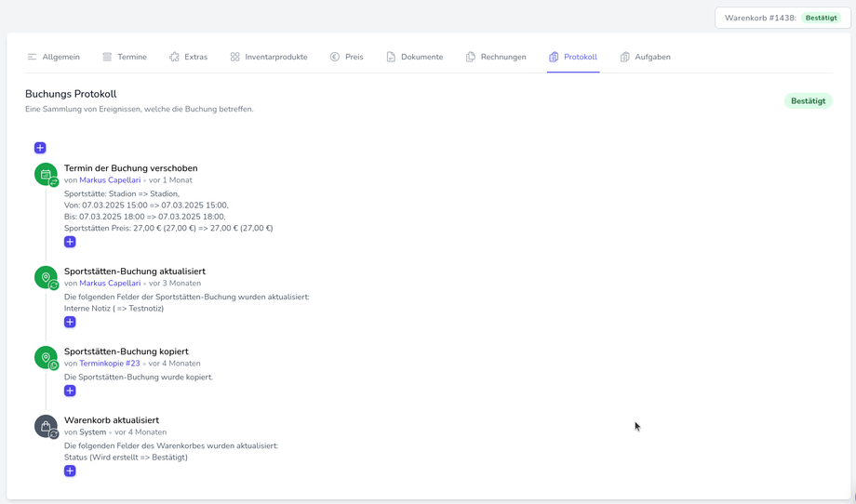Click the green calendar icon for Termin verschoben

46,174
